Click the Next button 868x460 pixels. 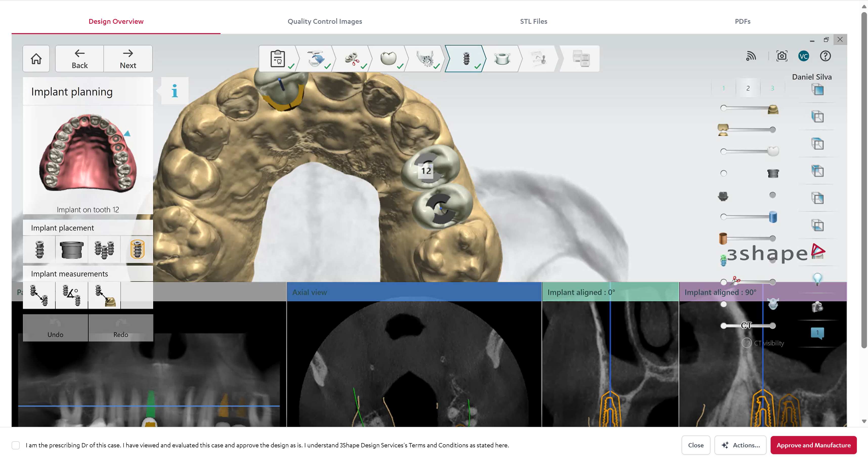point(128,59)
